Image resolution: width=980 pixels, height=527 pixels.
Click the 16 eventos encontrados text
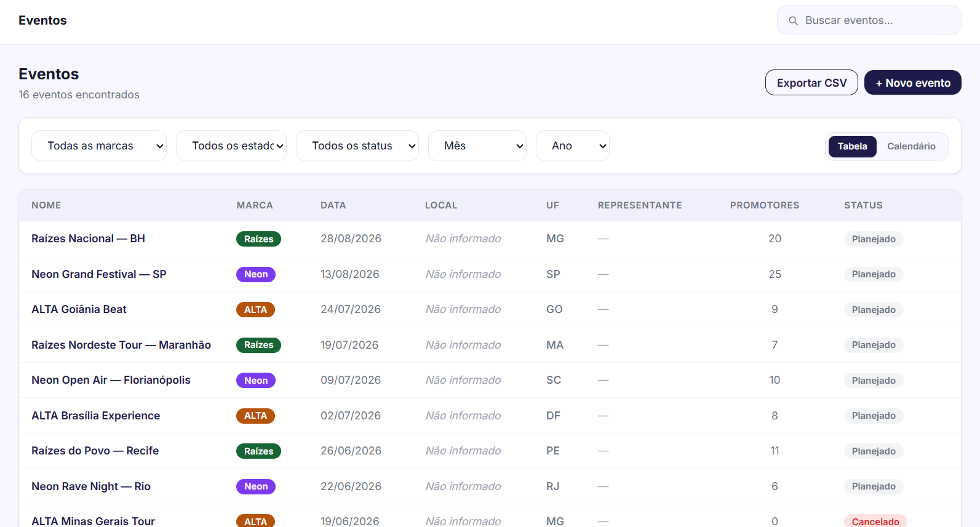pyautogui.click(x=79, y=95)
